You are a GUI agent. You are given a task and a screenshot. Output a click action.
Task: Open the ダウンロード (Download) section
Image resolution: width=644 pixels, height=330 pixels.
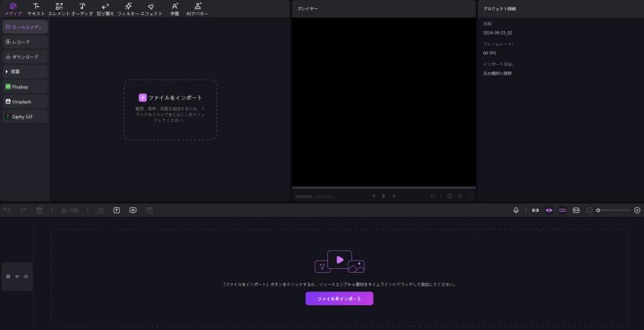25,57
